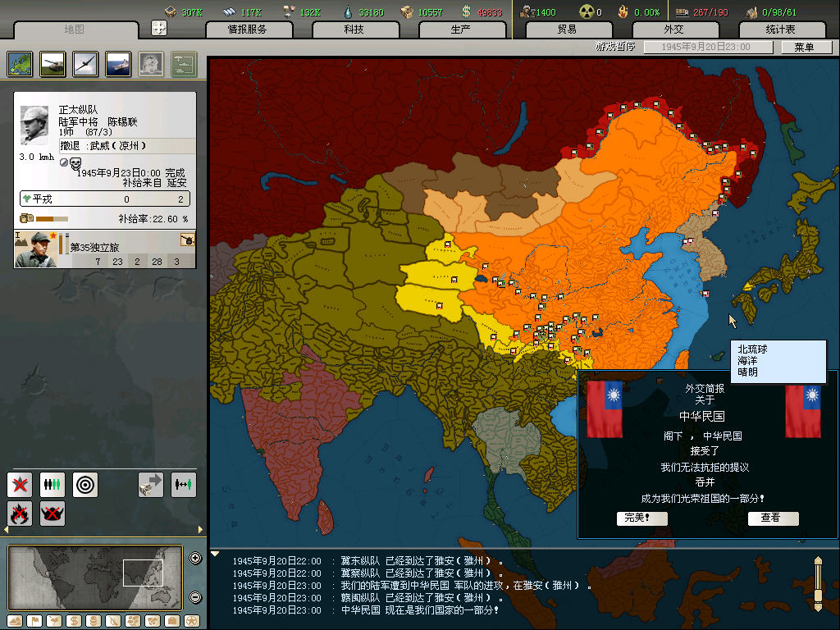Screen dimensions: 840x630
Task: Click the message log vertical scroll slider
Action: pos(817,582)
